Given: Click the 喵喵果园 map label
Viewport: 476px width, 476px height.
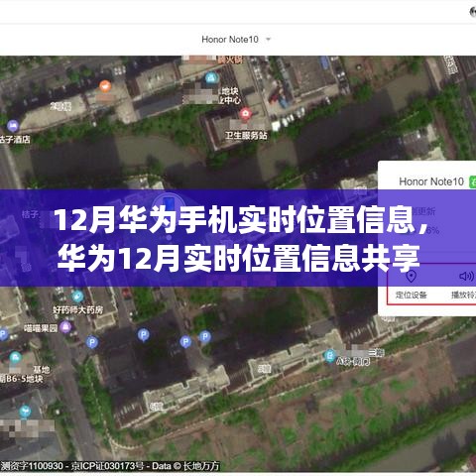Looking at the screenshot, I should pos(41,328).
